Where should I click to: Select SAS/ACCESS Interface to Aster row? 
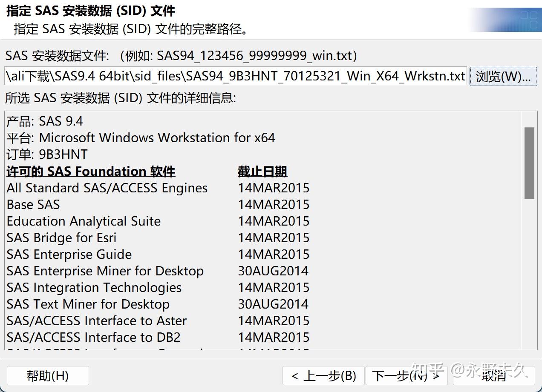pyautogui.click(x=96, y=320)
